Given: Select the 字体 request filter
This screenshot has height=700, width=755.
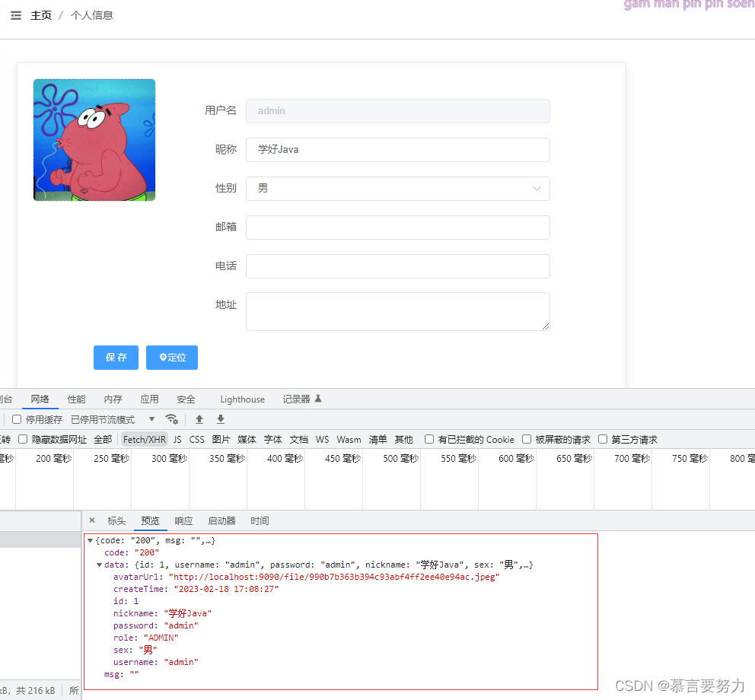Looking at the screenshot, I should 273,440.
